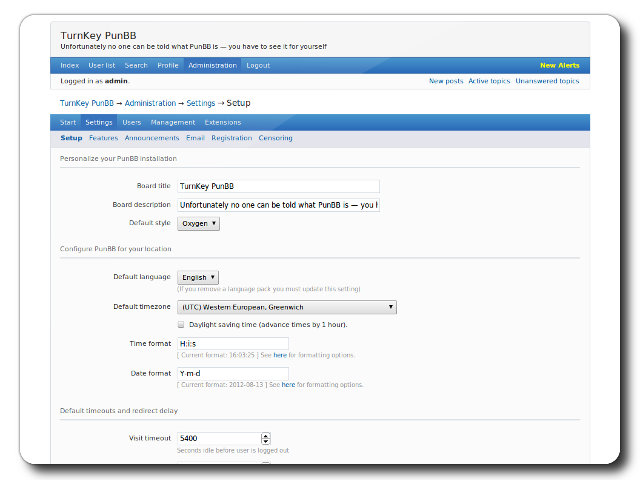Viewport: 640px width, 480px height.
Task: Click the New Alerts link
Action: pos(559,65)
